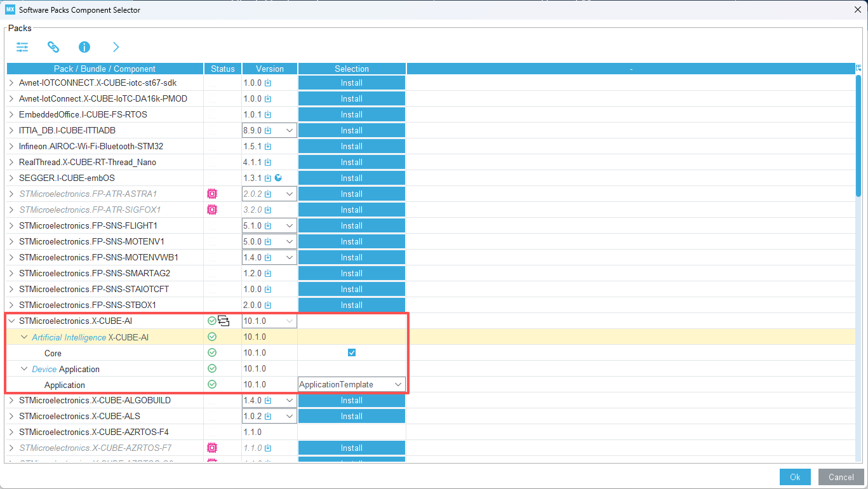Confirm selection with the Ok button
Image resolution: width=868 pixels, height=489 pixels.
pos(795,477)
